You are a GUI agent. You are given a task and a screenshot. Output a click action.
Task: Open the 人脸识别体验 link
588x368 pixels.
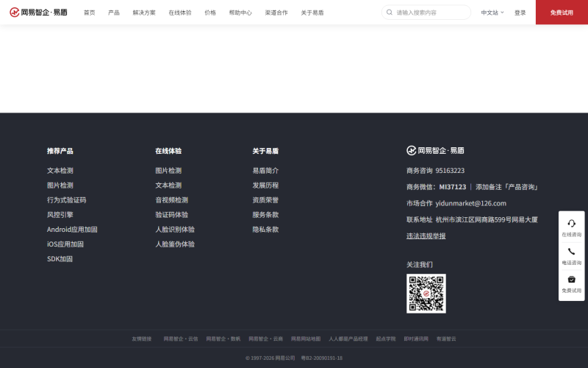click(175, 229)
